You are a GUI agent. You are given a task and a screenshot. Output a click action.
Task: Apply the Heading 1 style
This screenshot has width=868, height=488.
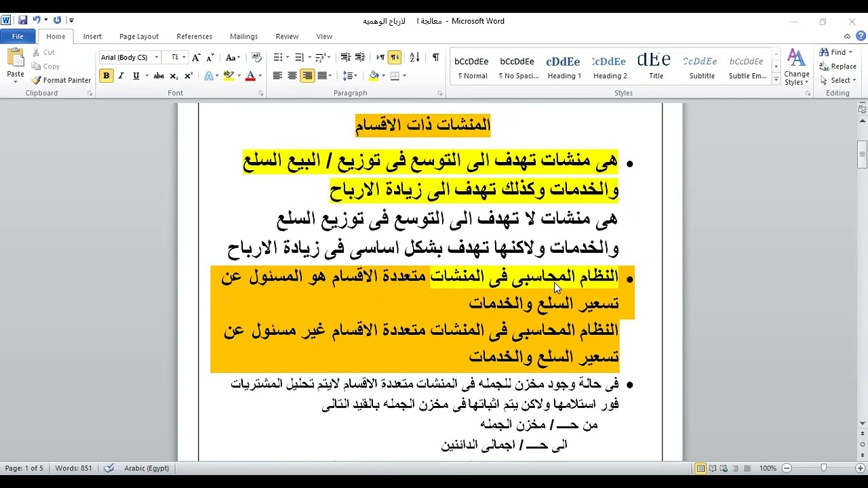pyautogui.click(x=564, y=66)
